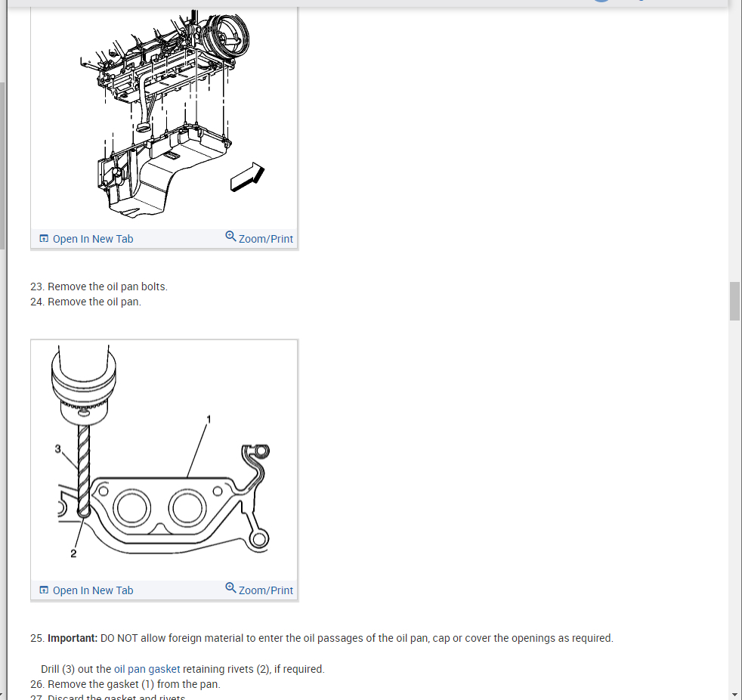Image resolution: width=742 pixels, height=700 pixels.
Task: Click step 26, Remove the gasket from the pan
Action: [125, 684]
